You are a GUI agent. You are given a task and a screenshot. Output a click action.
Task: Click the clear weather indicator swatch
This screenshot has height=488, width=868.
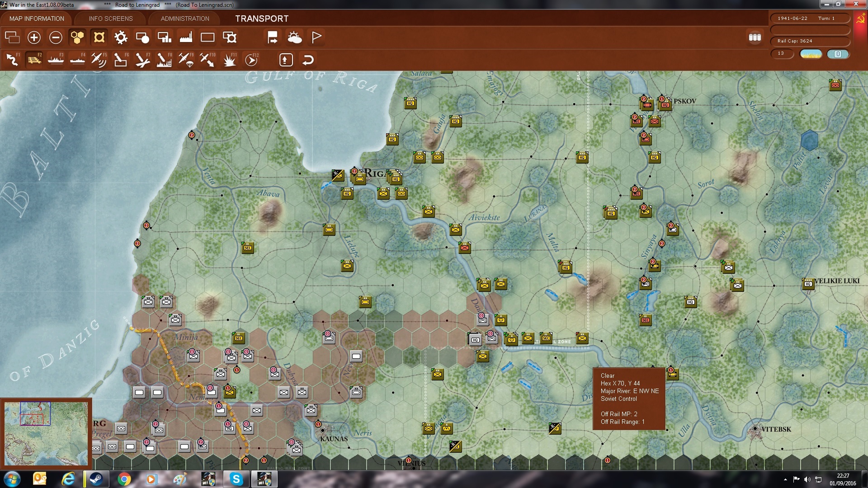811,54
